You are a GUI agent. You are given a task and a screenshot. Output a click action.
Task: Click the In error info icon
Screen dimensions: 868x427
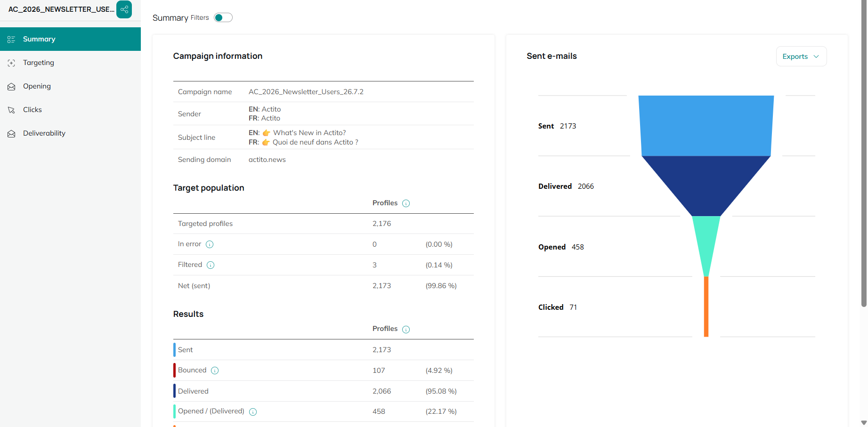[x=210, y=244]
